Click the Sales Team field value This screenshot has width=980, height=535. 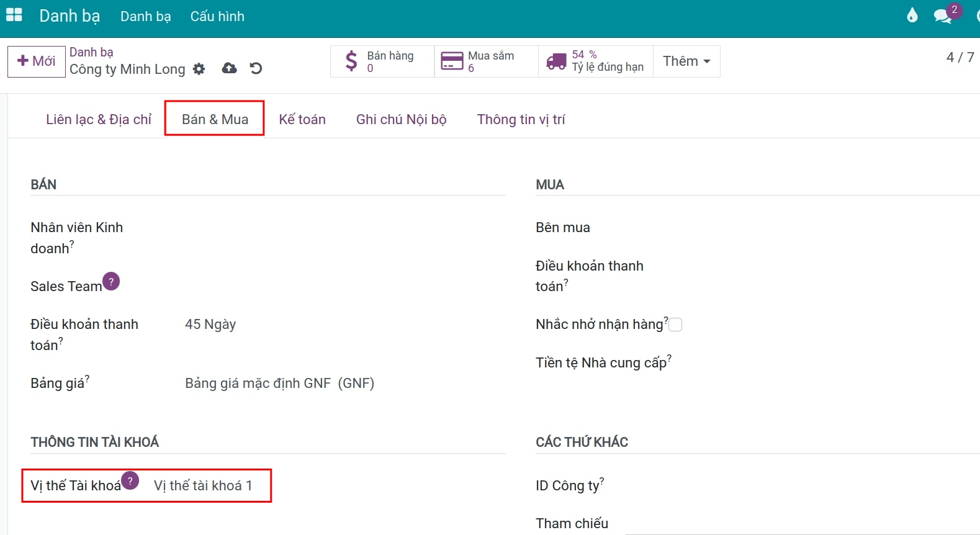point(345,286)
